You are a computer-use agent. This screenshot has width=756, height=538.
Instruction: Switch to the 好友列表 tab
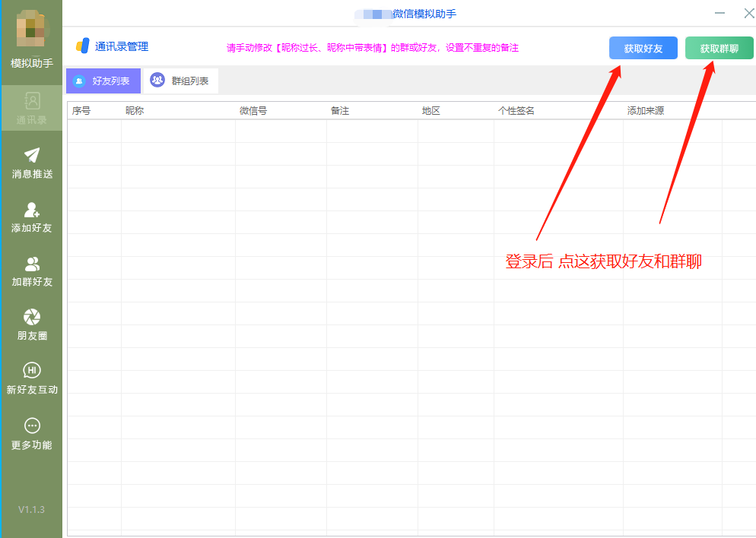[x=103, y=81]
